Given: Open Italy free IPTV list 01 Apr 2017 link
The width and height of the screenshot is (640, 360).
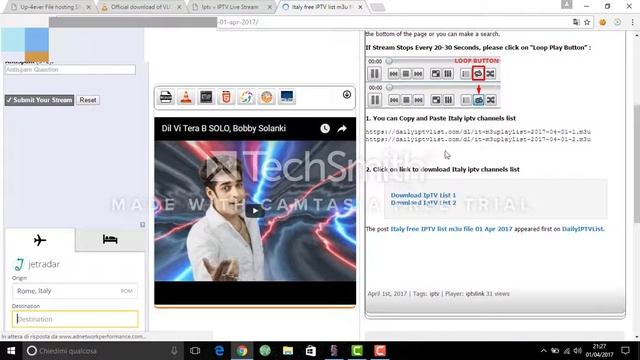Looking at the screenshot, I should coord(451,229).
